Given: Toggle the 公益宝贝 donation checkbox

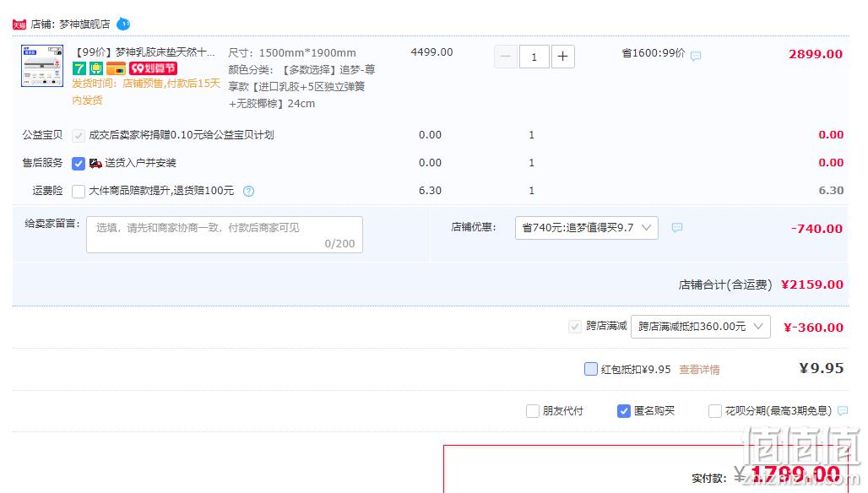Looking at the screenshot, I should coord(79,136).
